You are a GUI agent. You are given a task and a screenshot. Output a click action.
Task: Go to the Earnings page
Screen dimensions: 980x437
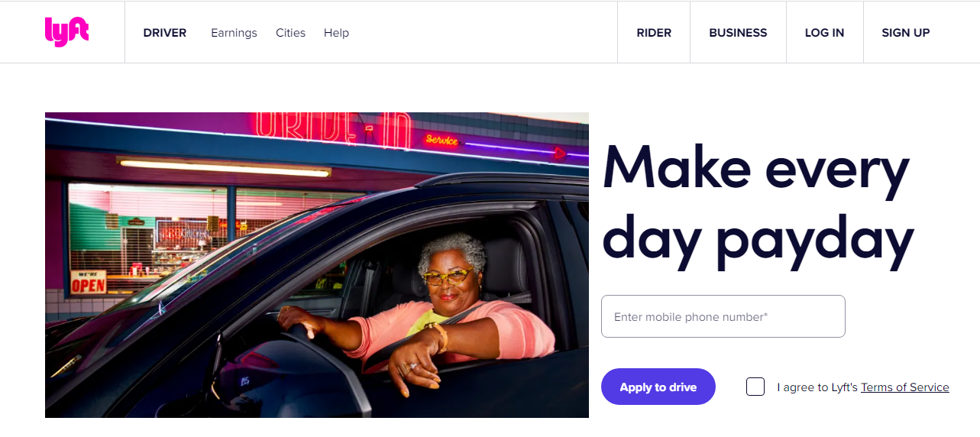click(234, 33)
